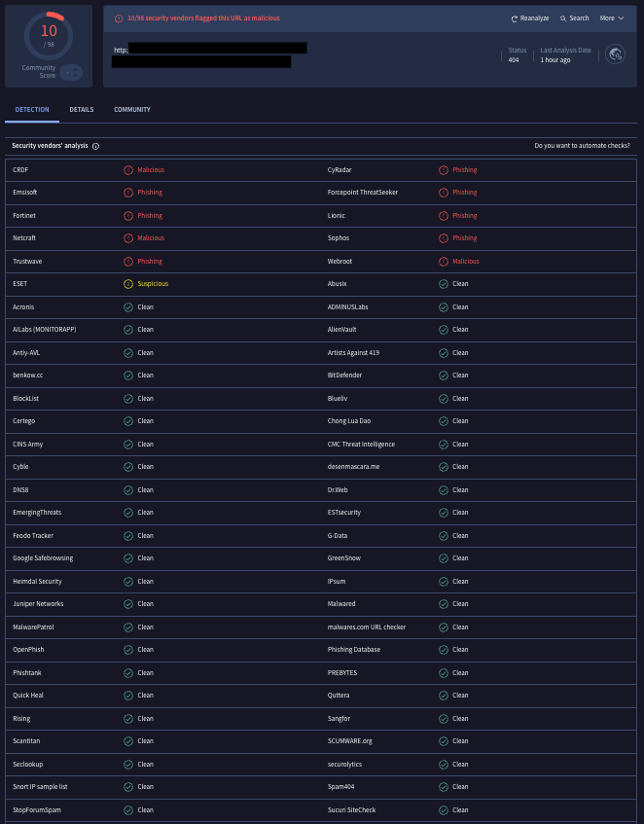This screenshot has height=824, width=644.
Task: Click Forcepoint ThreatSeeker's Phishing warning icon
Action: pyautogui.click(x=444, y=193)
